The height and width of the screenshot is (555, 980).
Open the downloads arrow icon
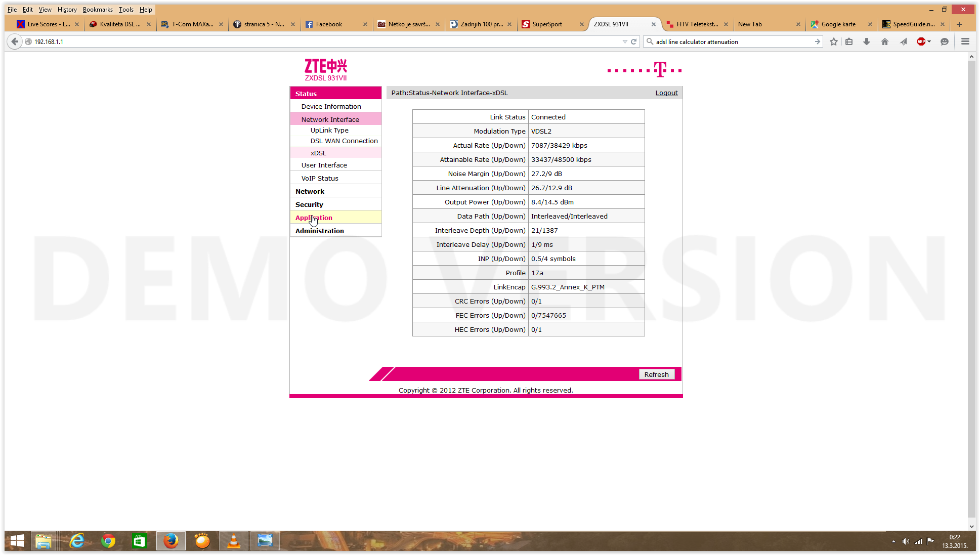tap(867, 42)
